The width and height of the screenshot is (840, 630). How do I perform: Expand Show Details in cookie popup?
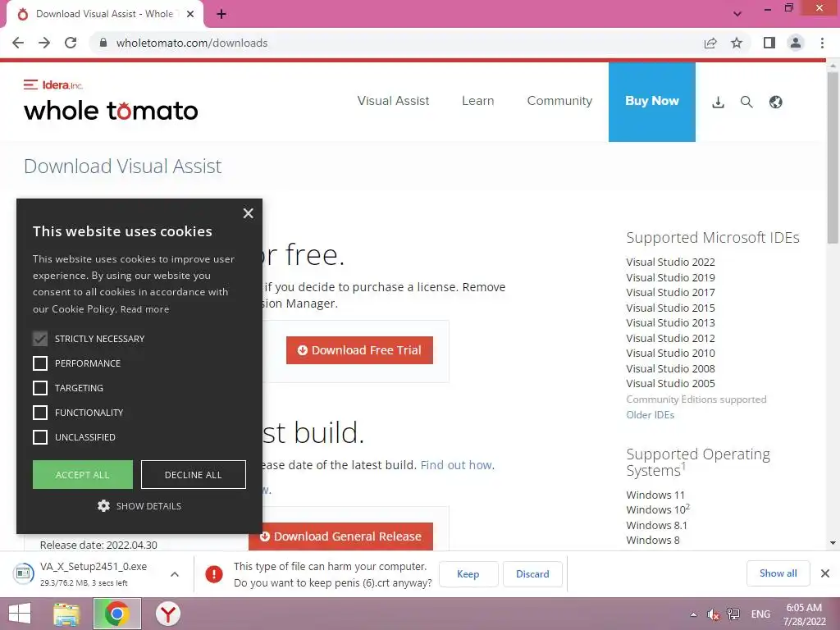pos(139,505)
